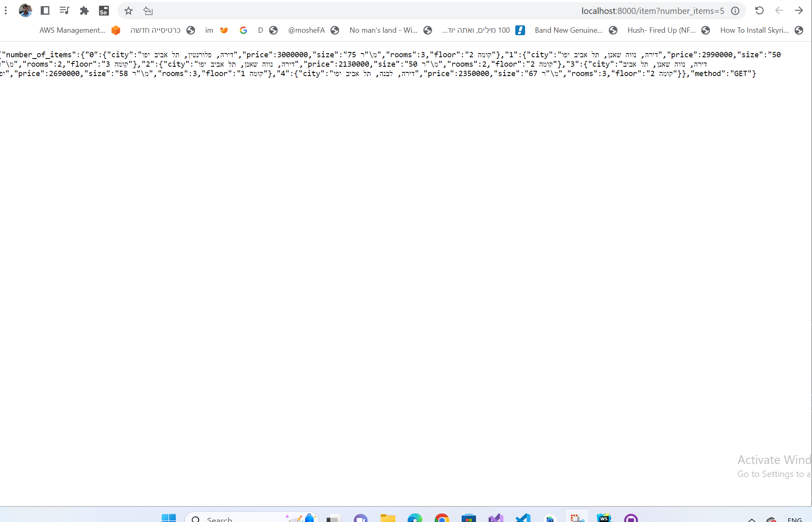
Task: Reload the page
Action: [x=759, y=11]
